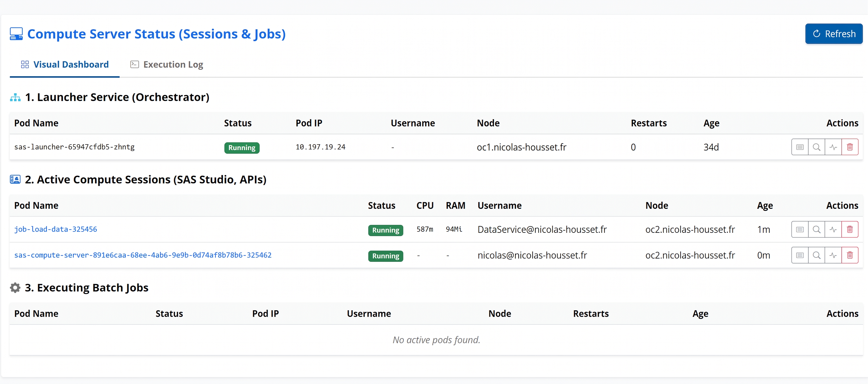View logs for job-load-data-325456
868x384 pixels.
pyautogui.click(x=800, y=229)
